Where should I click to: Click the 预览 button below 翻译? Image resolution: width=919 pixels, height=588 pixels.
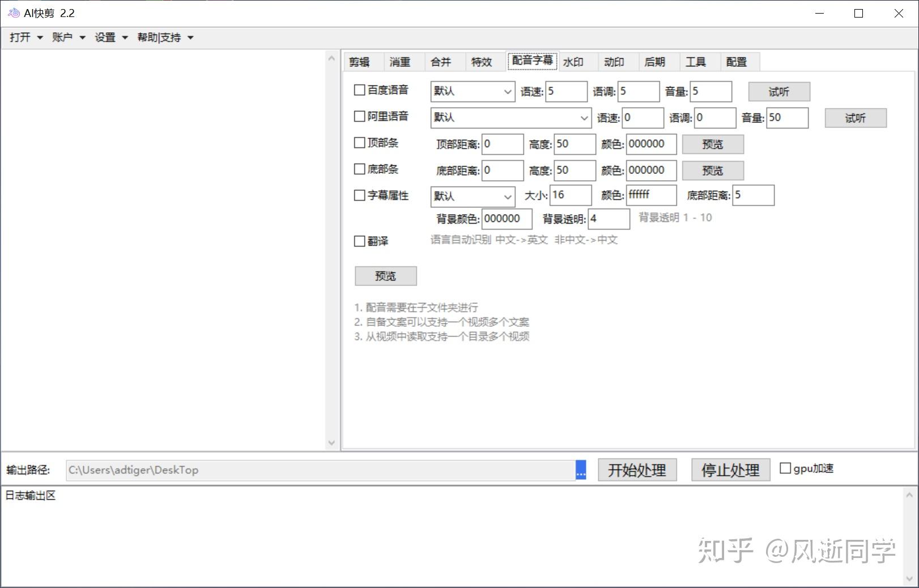coord(386,276)
